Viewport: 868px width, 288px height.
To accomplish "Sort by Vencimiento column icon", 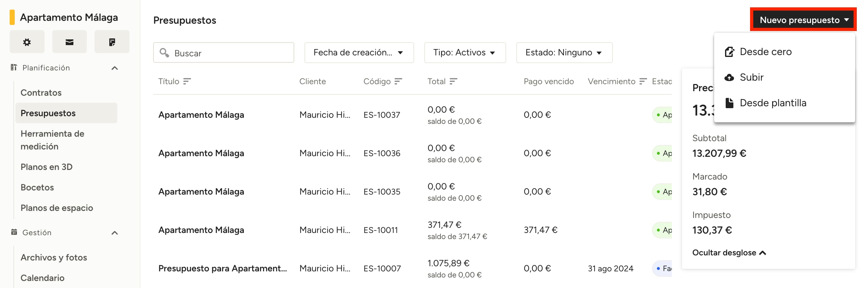I will (x=643, y=81).
